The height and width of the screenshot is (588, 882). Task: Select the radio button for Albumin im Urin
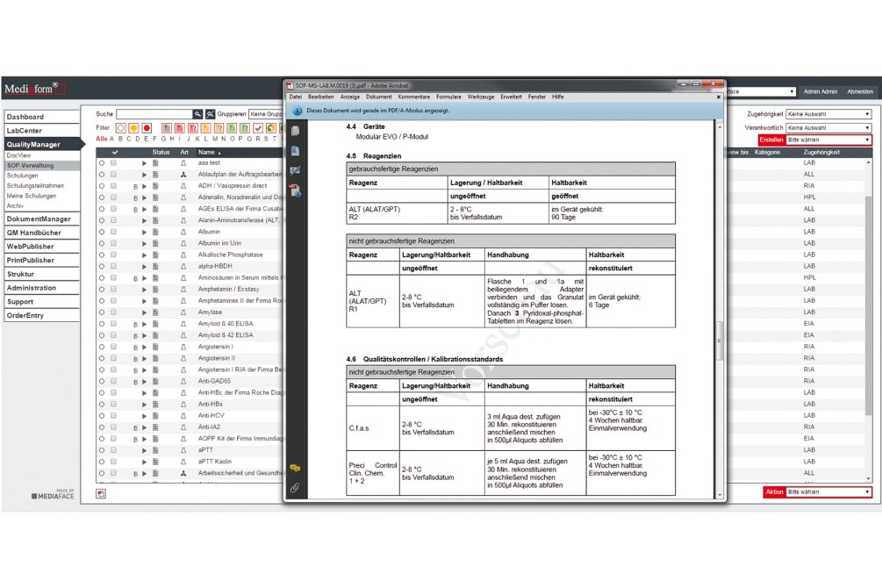[102, 243]
